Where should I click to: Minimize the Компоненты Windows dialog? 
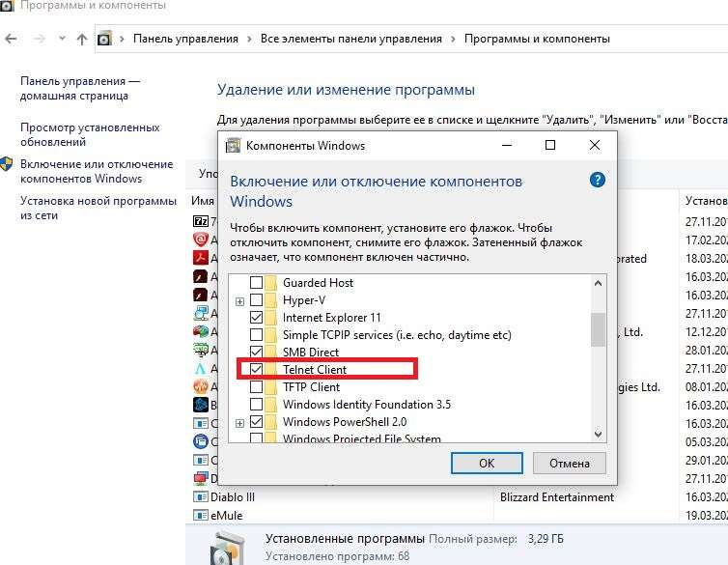click(x=507, y=145)
